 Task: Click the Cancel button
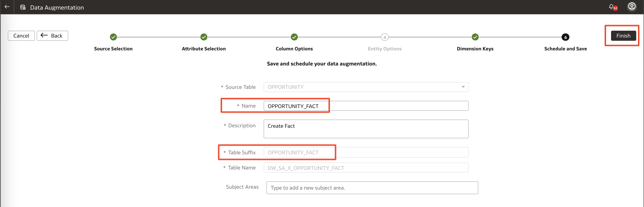tap(21, 35)
